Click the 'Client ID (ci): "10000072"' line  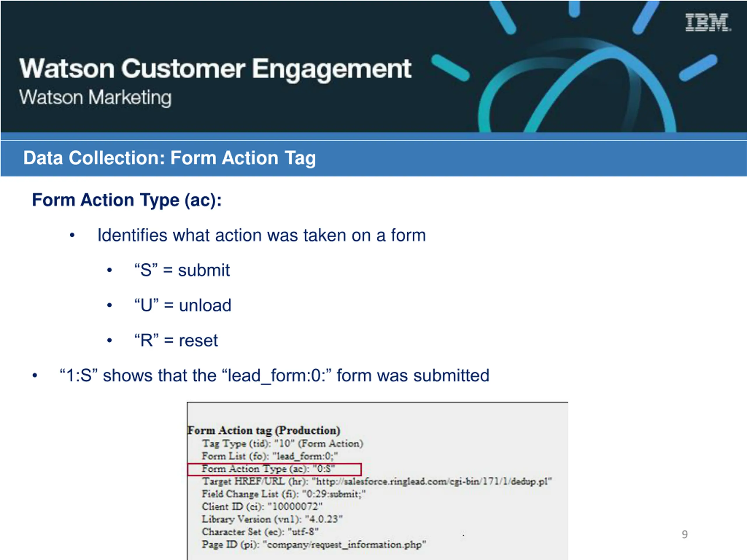(x=262, y=507)
